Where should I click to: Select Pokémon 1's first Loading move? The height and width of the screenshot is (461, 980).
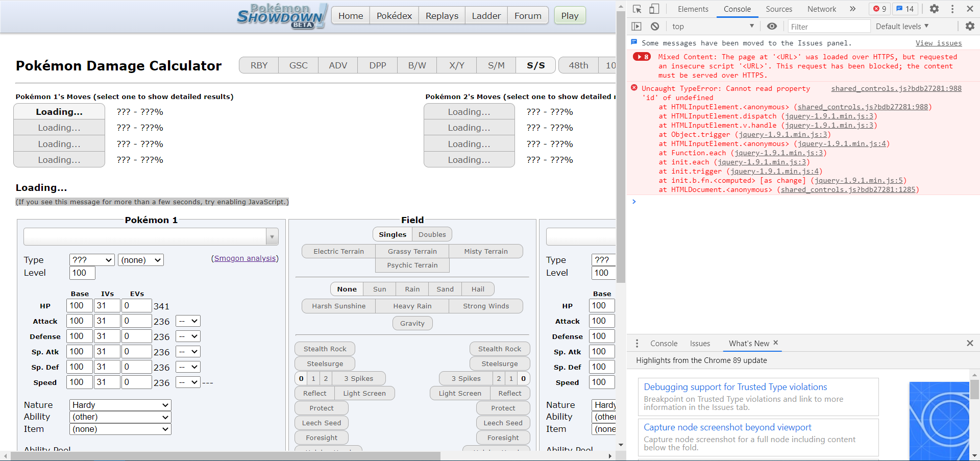pos(59,112)
